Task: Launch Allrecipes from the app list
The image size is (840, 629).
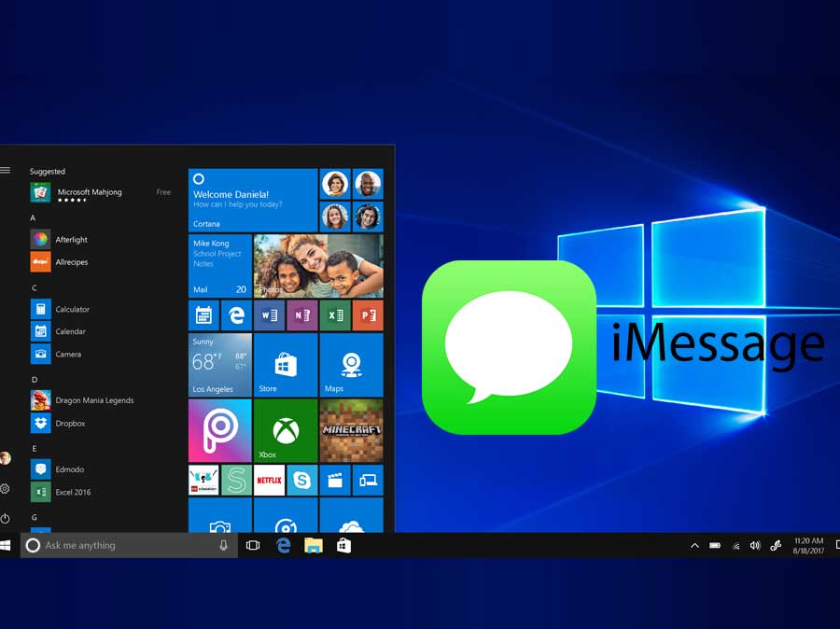Action: click(x=71, y=262)
